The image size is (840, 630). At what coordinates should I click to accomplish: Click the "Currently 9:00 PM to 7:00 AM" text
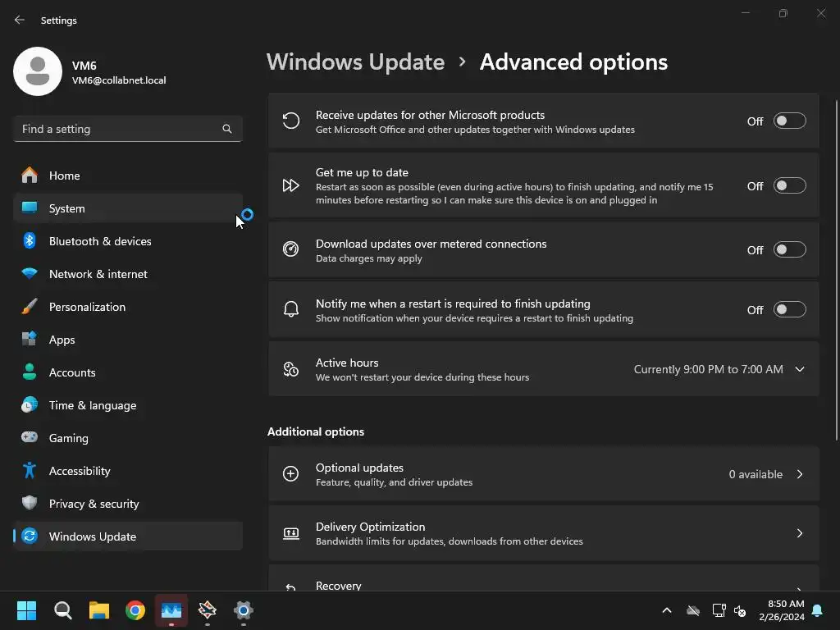point(708,369)
